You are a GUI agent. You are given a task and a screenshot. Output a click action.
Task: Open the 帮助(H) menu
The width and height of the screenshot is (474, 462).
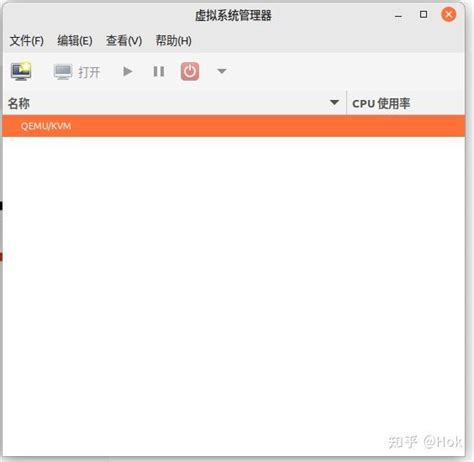(173, 41)
